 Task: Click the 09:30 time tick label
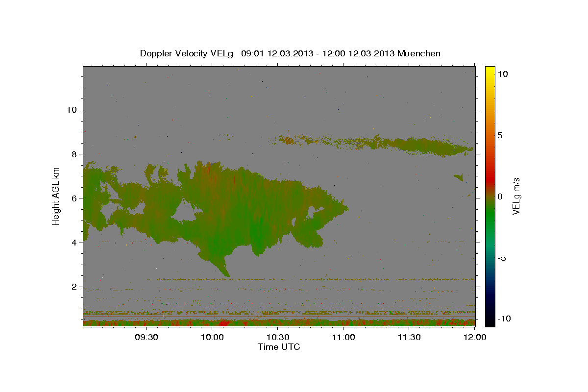[146, 337]
